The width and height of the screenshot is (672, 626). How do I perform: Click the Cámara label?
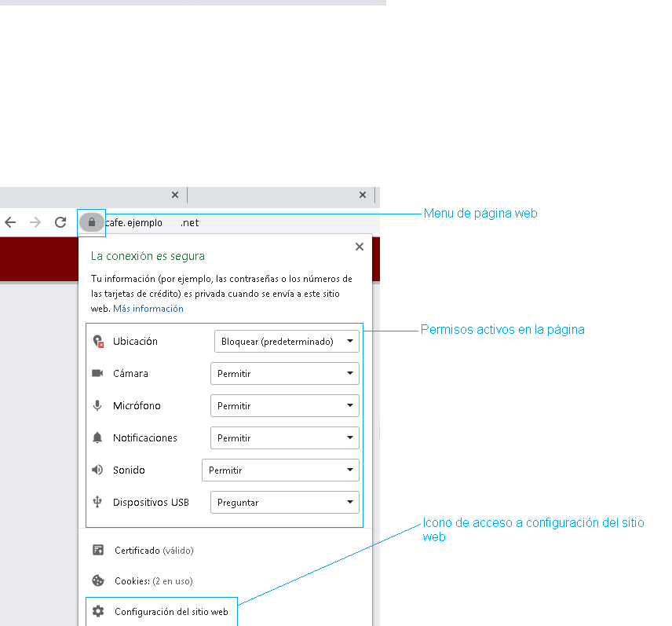click(130, 373)
